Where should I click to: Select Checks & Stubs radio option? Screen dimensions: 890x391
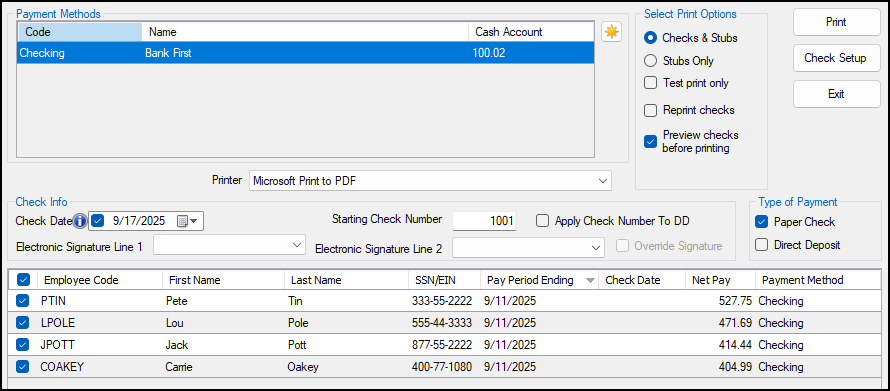coord(650,38)
